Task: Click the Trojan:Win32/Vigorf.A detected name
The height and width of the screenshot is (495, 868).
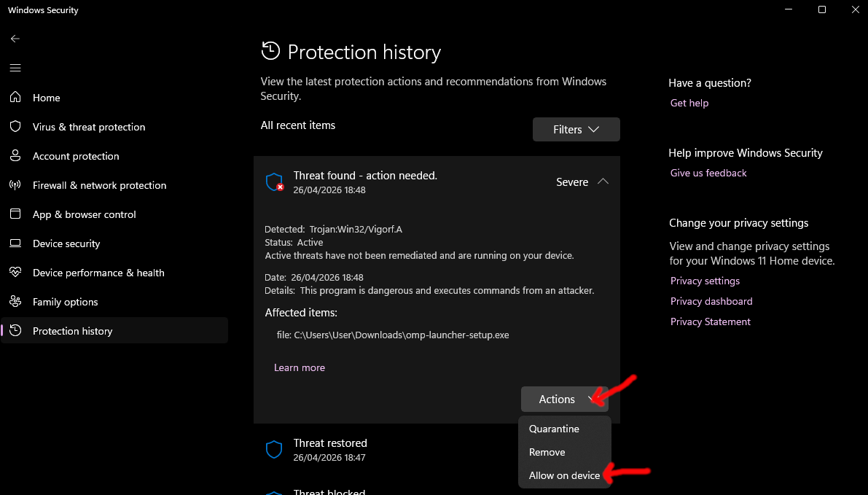Action: pyautogui.click(x=356, y=229)
